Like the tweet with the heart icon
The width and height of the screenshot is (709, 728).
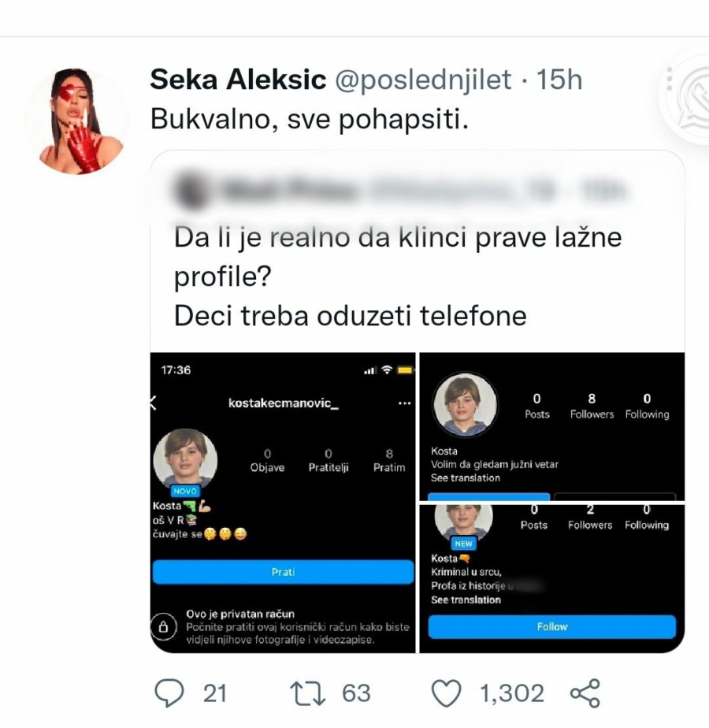tap(447, 693)
